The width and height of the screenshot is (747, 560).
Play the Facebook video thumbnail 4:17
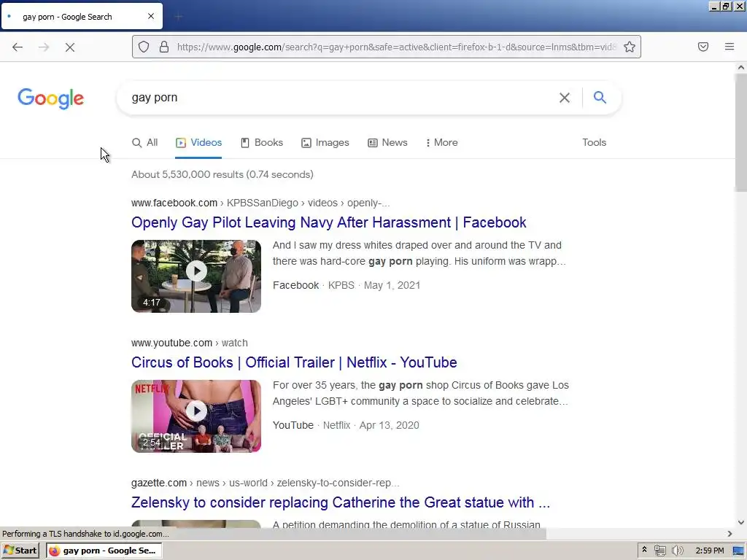pyautogui.click(x=196, y=276)
